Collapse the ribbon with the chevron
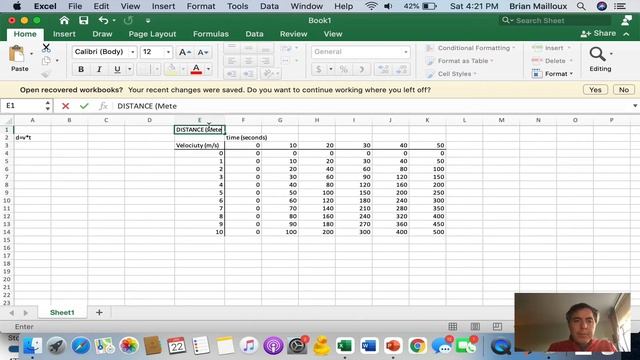The height and width of the screenshot is (360, 640). click(627, 34)
